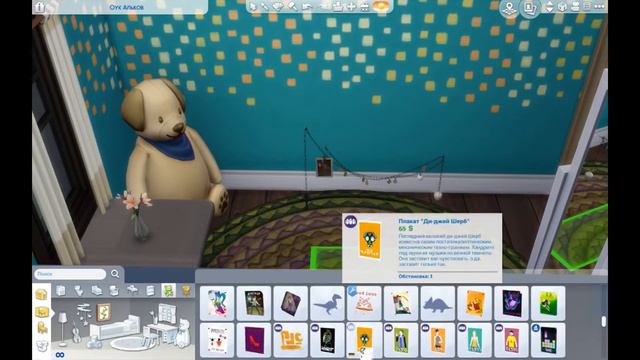Select the top row orange poster
Screen dimensions: 640x360
[474, 304]
